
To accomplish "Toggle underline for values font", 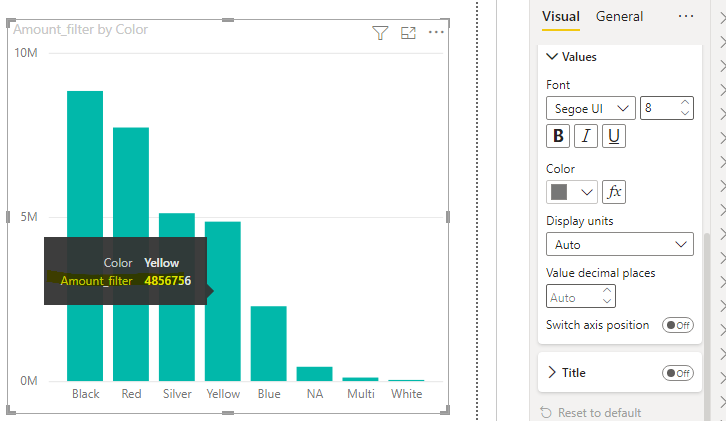I will (614, 136).
